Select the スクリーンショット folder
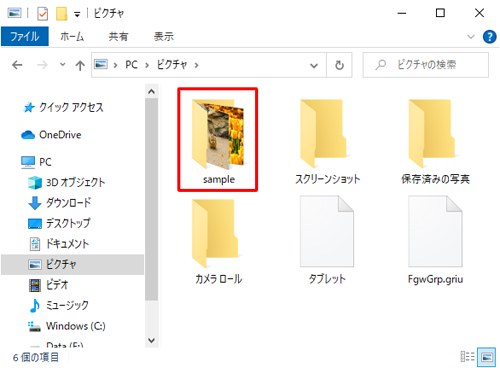This screenshot has width=500, height=368. click(327, 142)
